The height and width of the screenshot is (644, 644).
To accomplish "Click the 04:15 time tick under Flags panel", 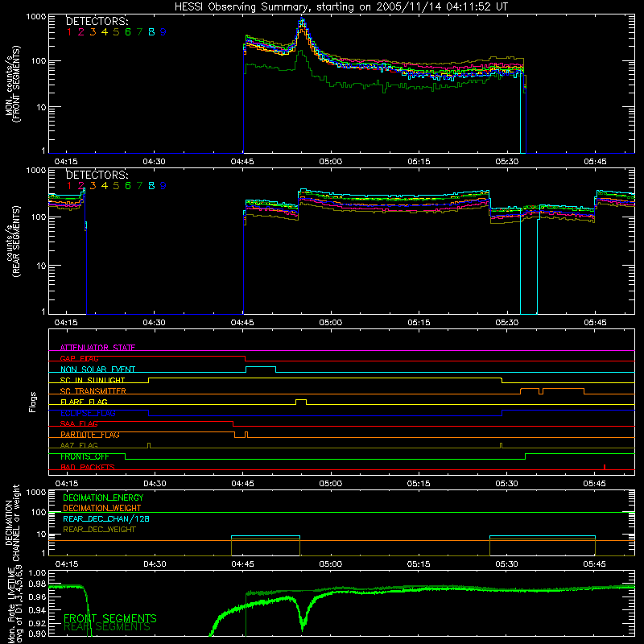I will click(x=67, y=484).
